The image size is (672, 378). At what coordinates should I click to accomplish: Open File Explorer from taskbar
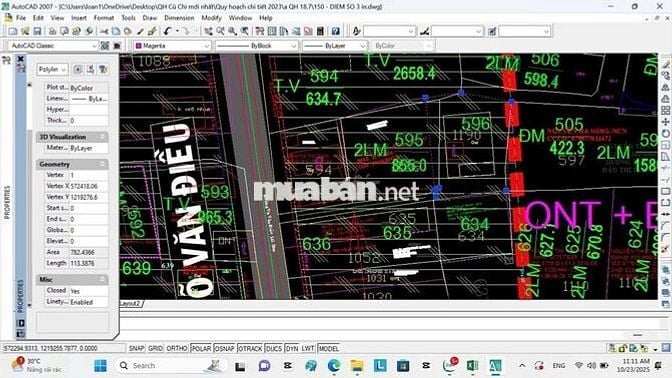(357, 366)
